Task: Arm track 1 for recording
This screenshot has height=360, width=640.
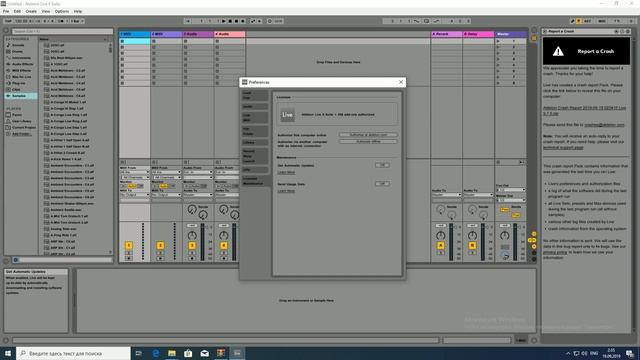Action: click(129, 258)
